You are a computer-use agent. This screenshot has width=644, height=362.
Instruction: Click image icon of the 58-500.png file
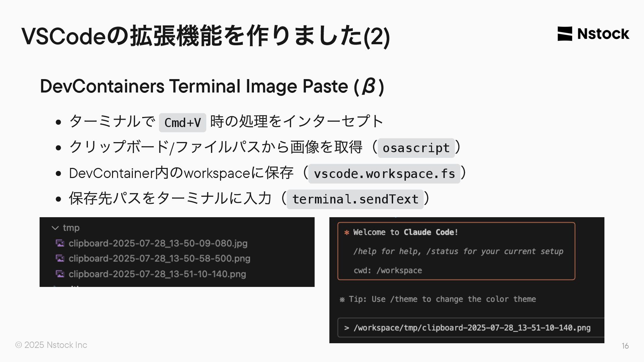60,258
